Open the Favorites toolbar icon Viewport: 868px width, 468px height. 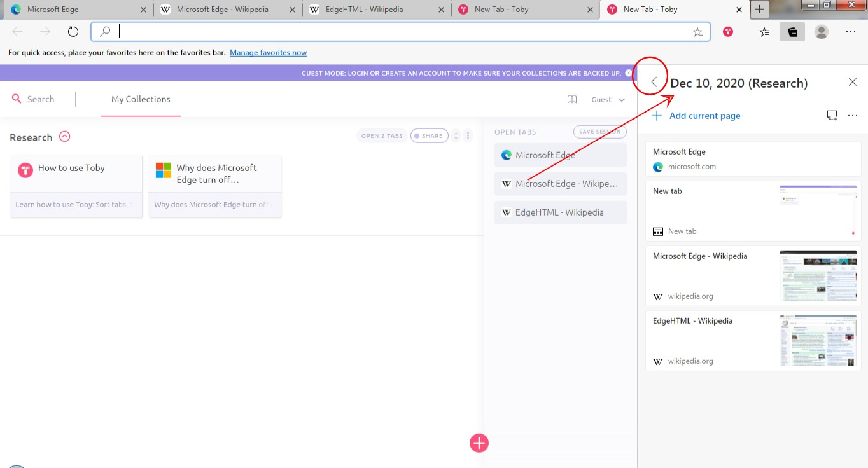(764, 32)
